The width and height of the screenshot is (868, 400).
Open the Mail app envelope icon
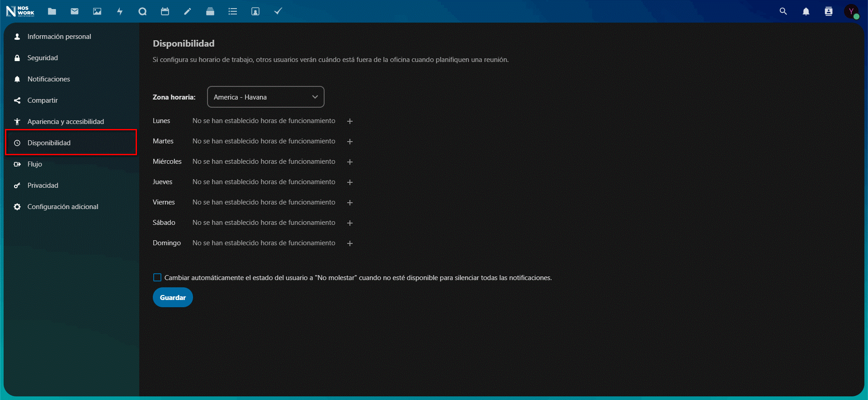[x=75, y=11]
